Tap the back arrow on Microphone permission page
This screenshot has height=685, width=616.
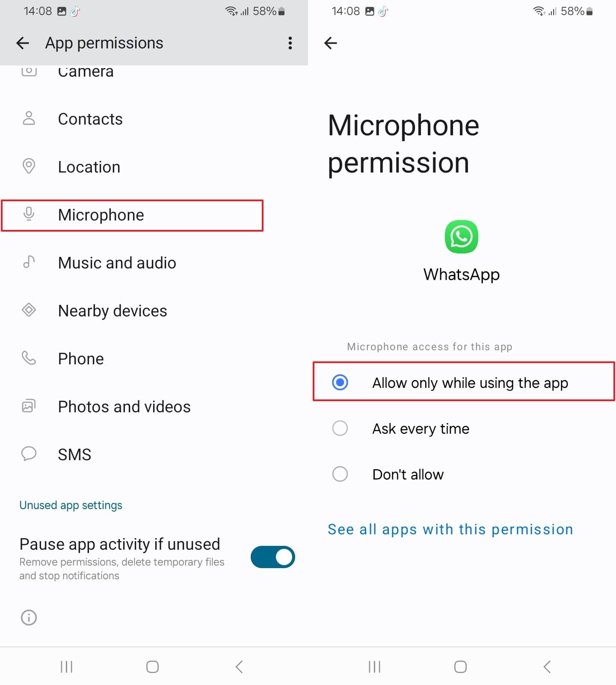[x=330, y=43]
